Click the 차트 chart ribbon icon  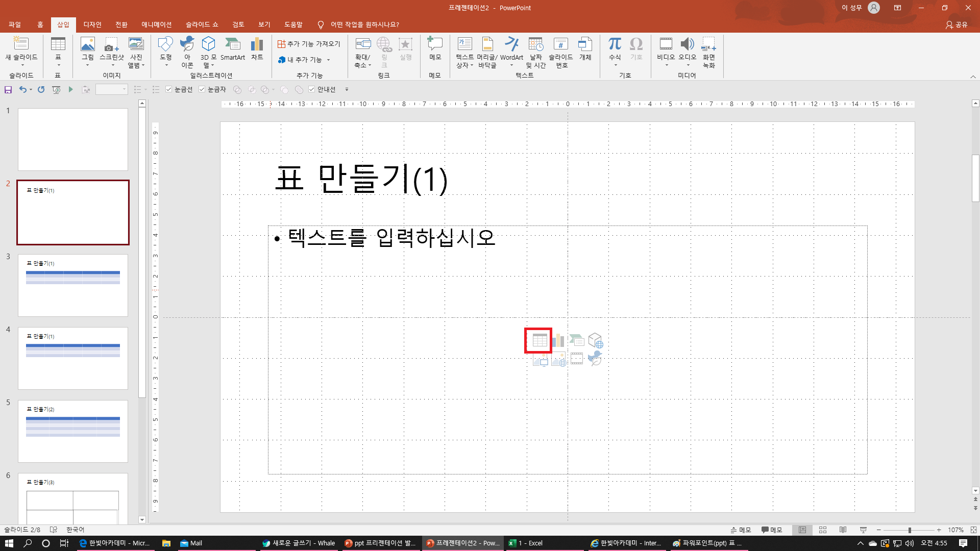tap(257, 49)
